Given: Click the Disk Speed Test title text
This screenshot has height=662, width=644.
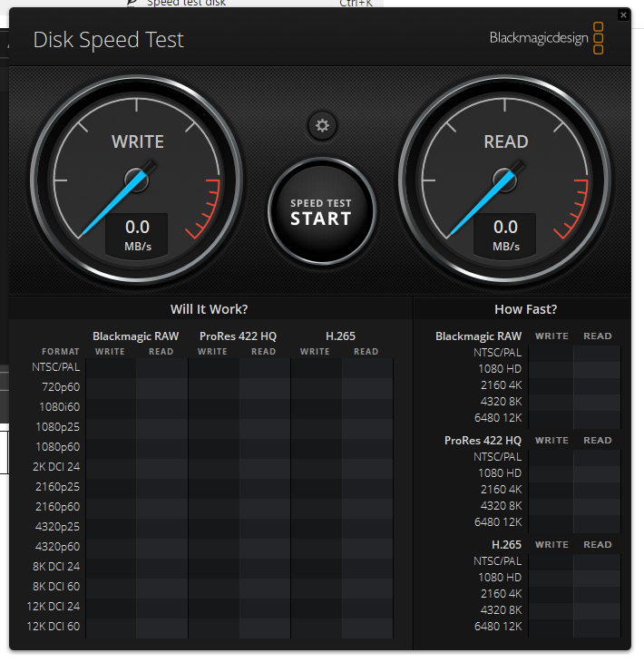Looking at the screenshot, I should pyautogui.click(x=108, y=40).
